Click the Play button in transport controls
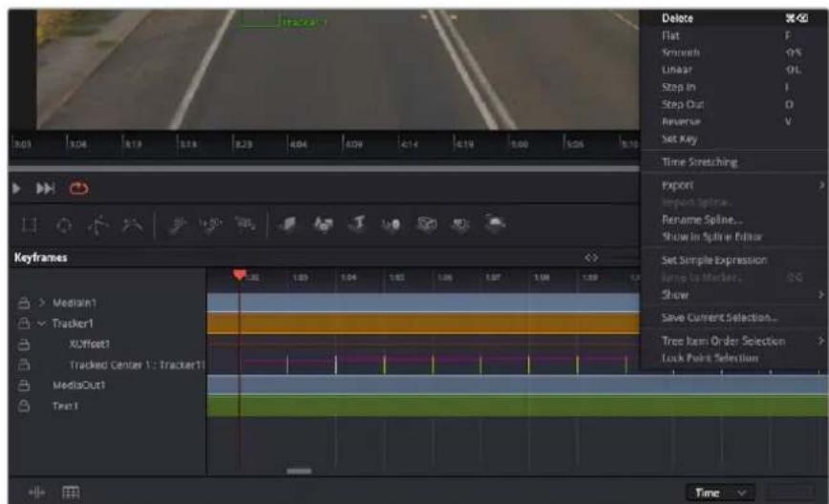This screenshot has width=829, height=504. [16, 188]
